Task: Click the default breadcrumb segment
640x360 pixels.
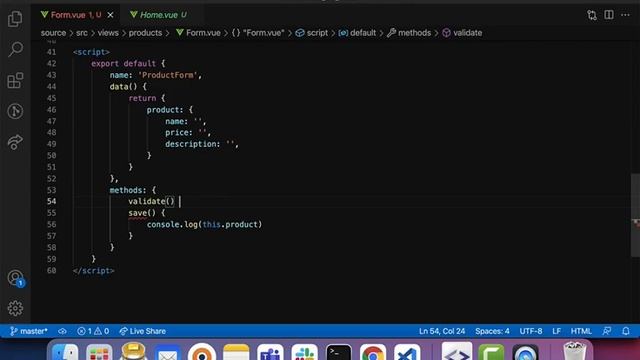Action: click(357, 33)
